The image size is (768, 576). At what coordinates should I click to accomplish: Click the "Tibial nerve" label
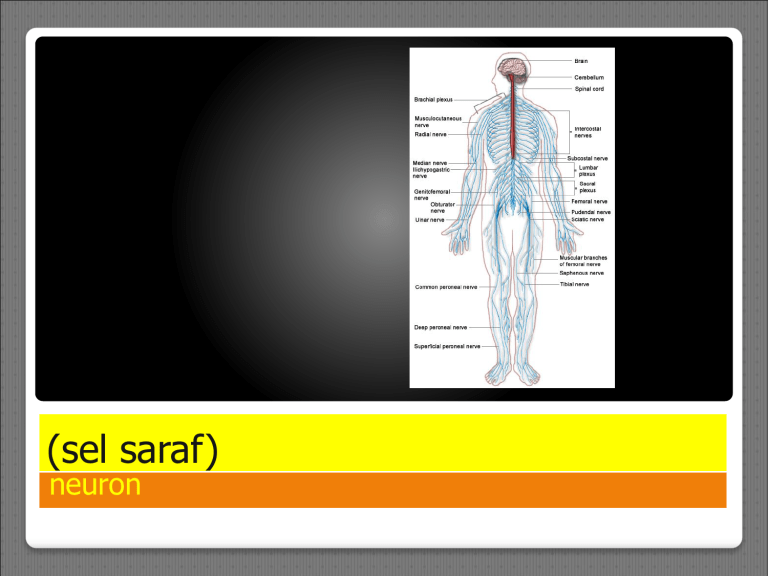pos(574,284)
